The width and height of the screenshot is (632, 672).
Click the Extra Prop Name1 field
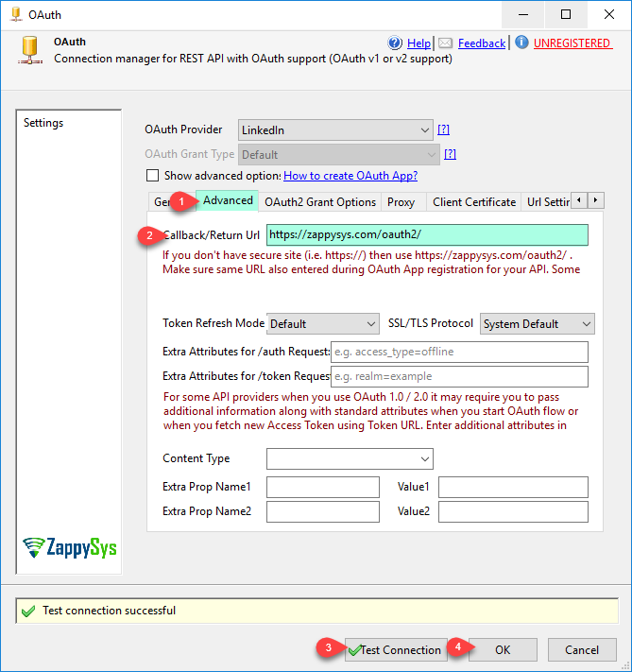coord(323,488)
